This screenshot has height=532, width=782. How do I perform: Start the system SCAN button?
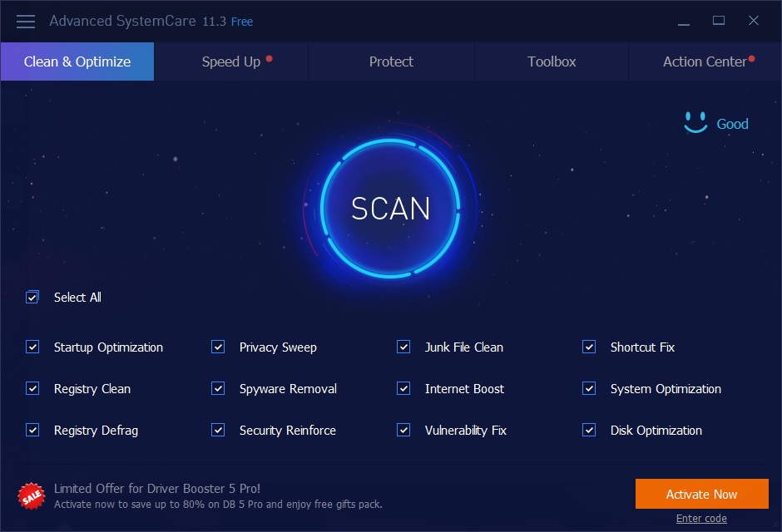point(390,208)
